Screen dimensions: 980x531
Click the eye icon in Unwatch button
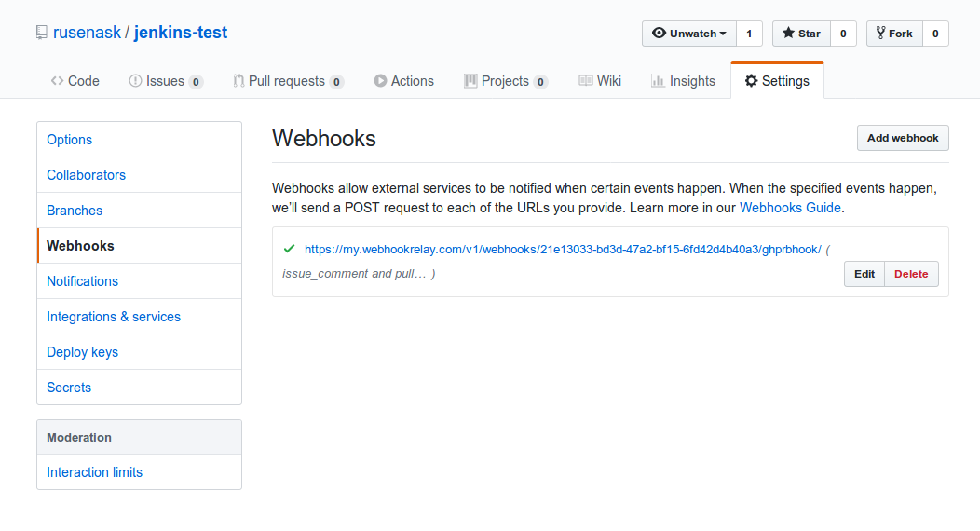click(659, 33)
